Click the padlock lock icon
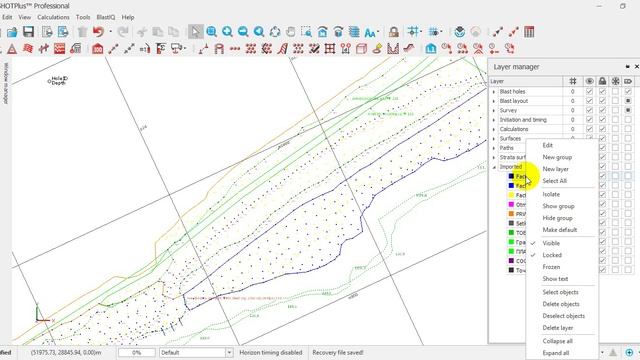This screenshot has width=640, height=360. (x=393, y=32)
